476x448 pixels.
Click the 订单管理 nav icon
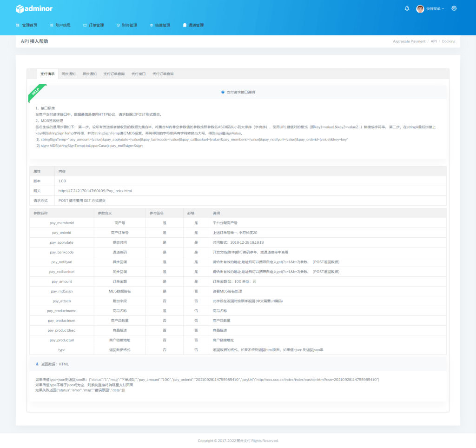(85, 25)
